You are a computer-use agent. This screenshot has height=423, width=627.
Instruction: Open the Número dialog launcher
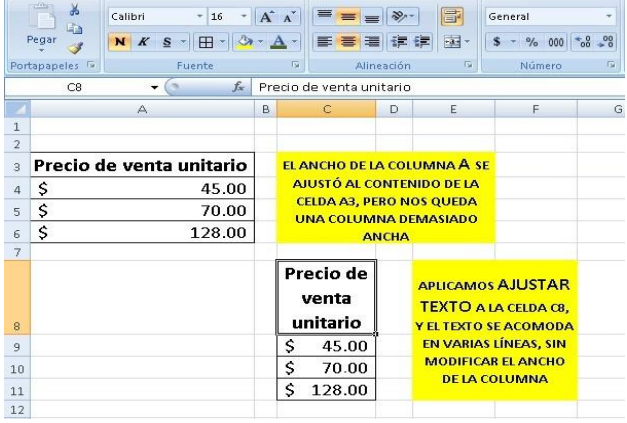611,65
